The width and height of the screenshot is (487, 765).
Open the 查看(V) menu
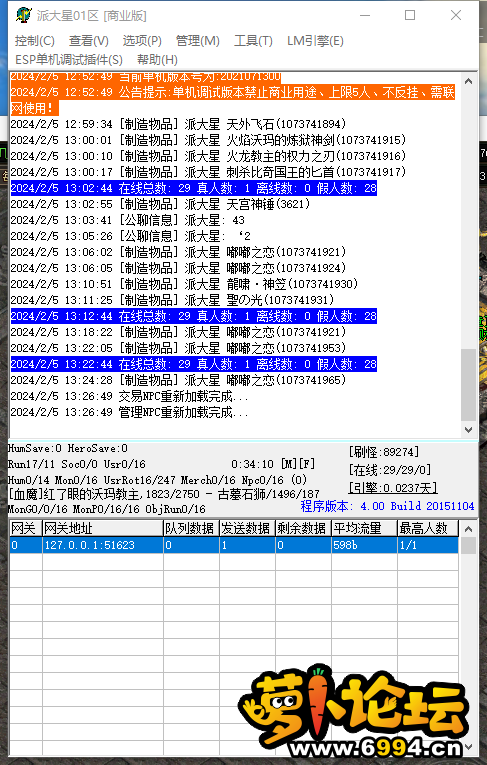89,40
